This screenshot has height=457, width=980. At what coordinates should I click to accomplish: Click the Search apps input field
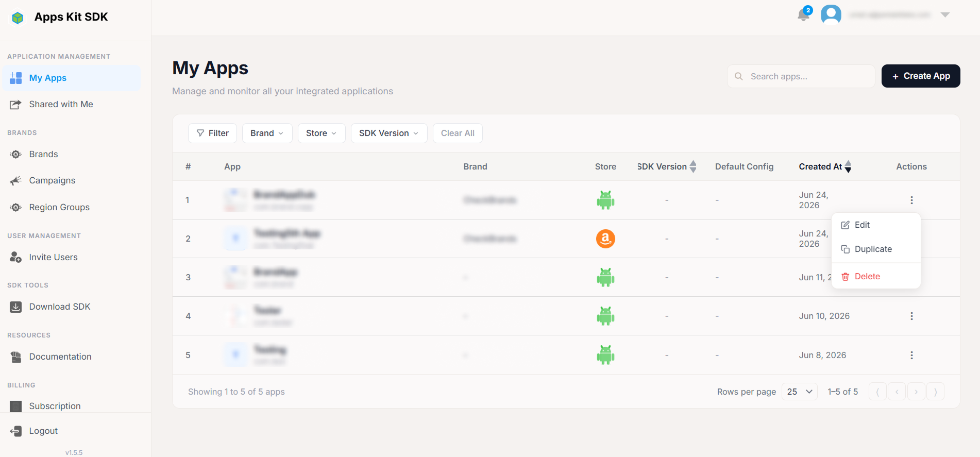801,76
